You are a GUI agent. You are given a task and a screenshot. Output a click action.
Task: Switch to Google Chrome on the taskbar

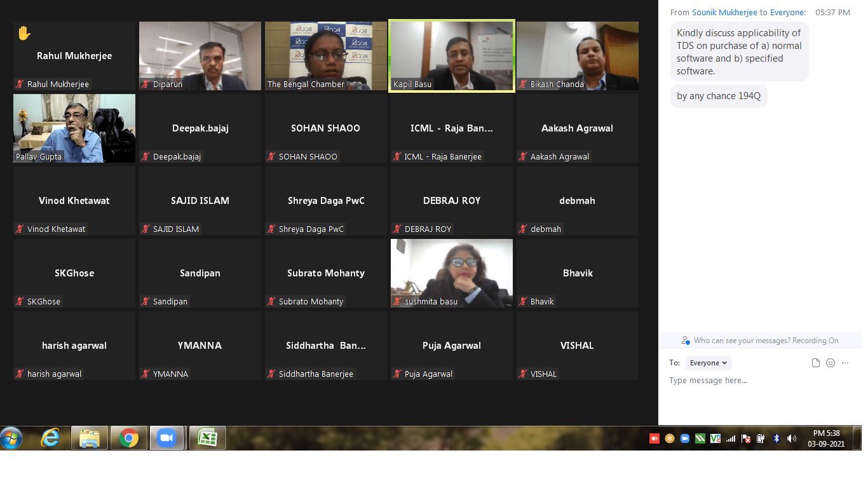tap(129, 438)
